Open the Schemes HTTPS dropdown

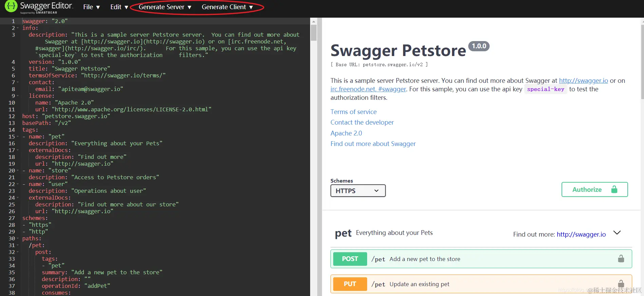[x=358, y=191]
